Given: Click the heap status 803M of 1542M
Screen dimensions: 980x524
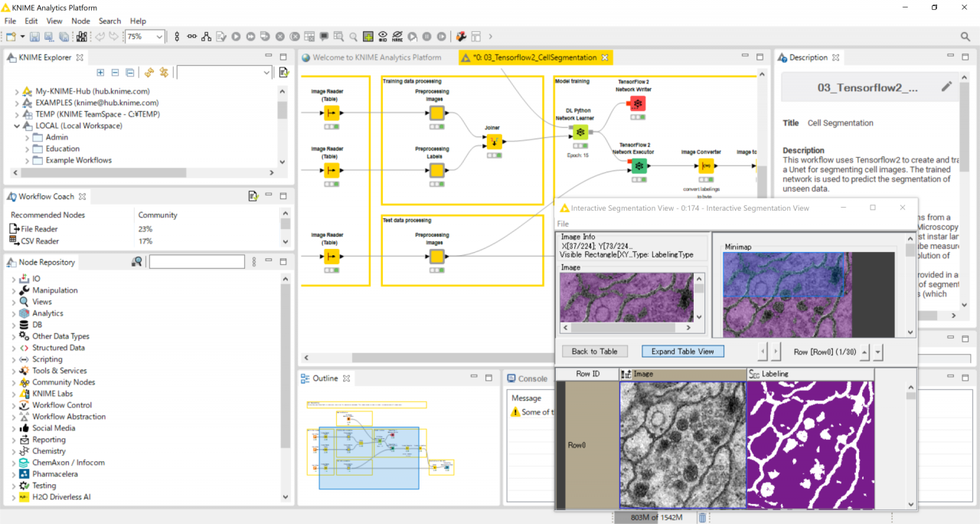Looking at the screenshot, I should click(656, 518).
